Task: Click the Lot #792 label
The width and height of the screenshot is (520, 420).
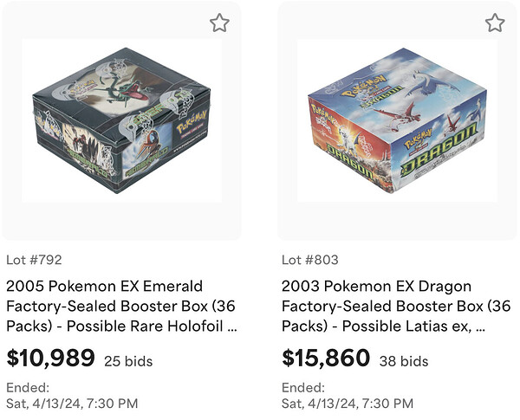Action: [34, 260]
